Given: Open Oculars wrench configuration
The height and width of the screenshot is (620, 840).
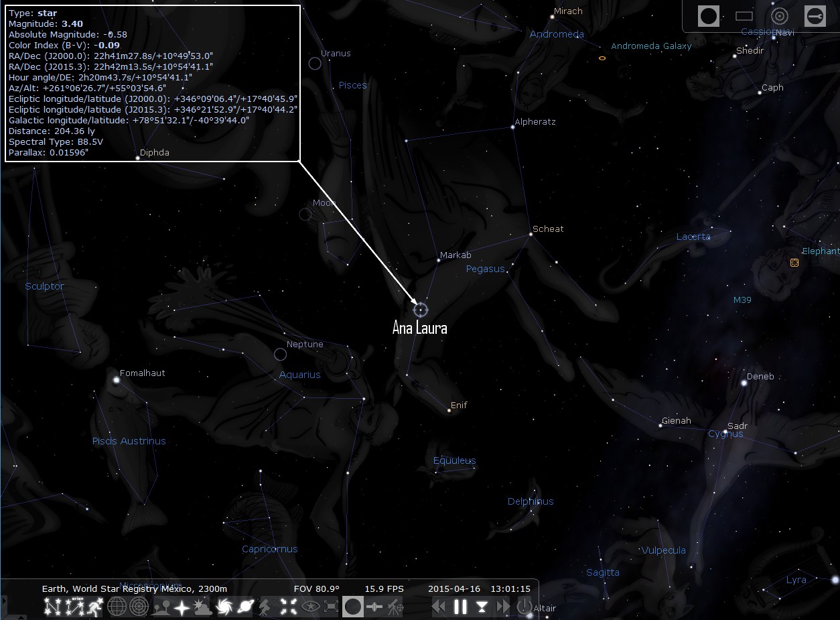Looking at the screenshot, I should 815,16.
